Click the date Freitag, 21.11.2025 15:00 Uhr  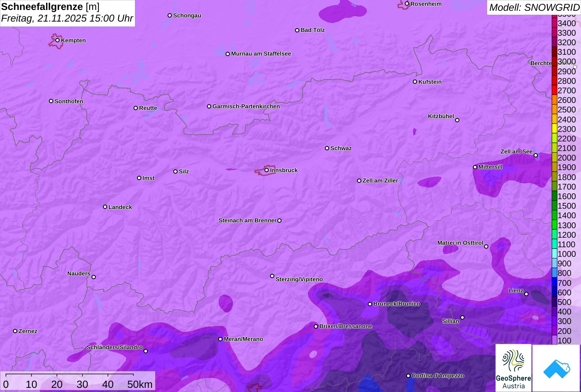point(67,18)
